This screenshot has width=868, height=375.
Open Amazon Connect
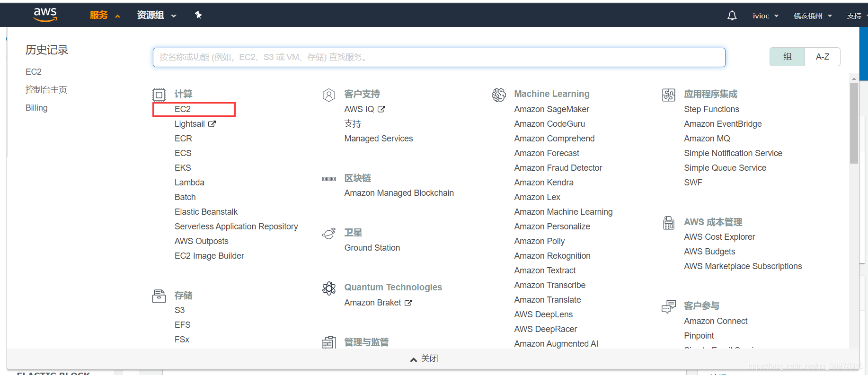coord(716,321)
